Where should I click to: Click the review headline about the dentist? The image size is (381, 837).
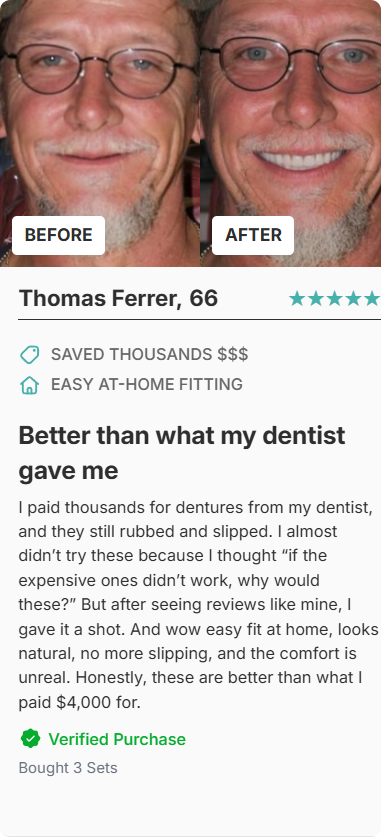[x=182, y=453]
